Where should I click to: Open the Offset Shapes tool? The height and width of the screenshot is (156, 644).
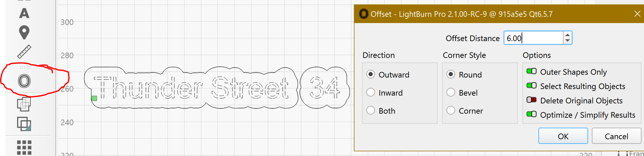pyautogui.click(x=24, y=81)
